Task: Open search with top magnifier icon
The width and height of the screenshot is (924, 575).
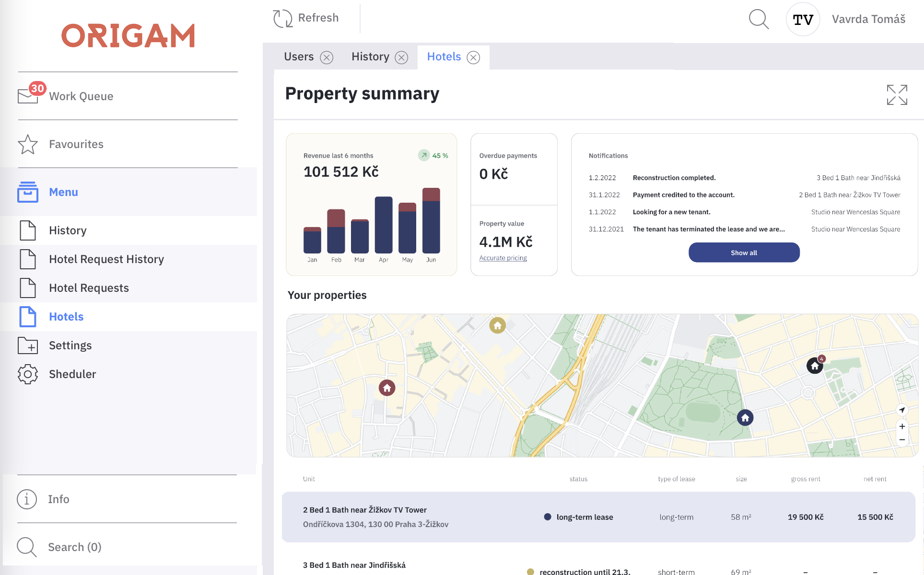Action: 759,20
